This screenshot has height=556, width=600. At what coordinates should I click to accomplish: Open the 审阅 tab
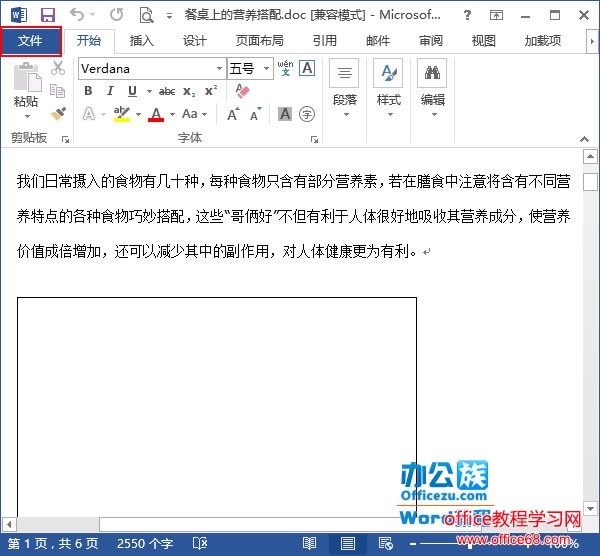(x=431, y=41)
